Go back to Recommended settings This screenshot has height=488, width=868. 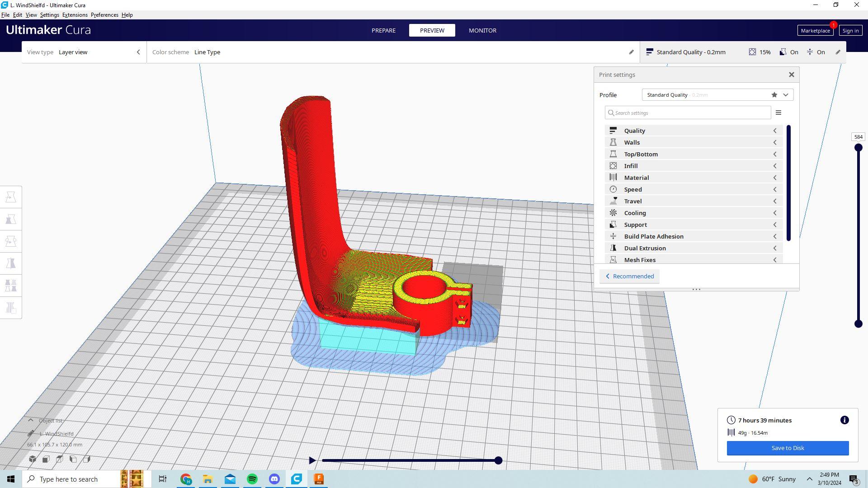click(x=629, y=276)
